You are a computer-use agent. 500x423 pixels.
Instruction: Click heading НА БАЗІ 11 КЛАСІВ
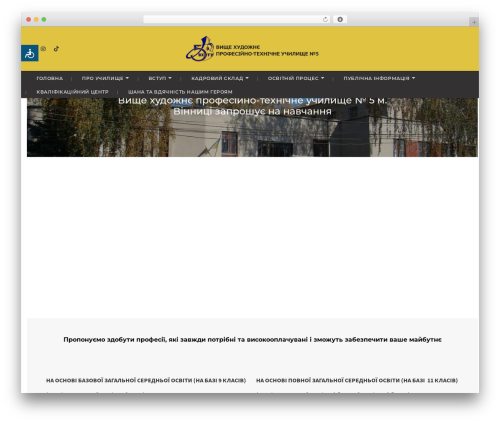point(357,380)
